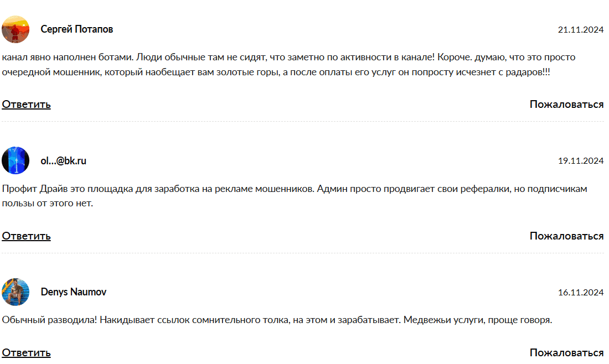The height and width of the screenshot is (364, 609).
Task: Reply to Denys Naumov's comment
Action: (26, 352)
